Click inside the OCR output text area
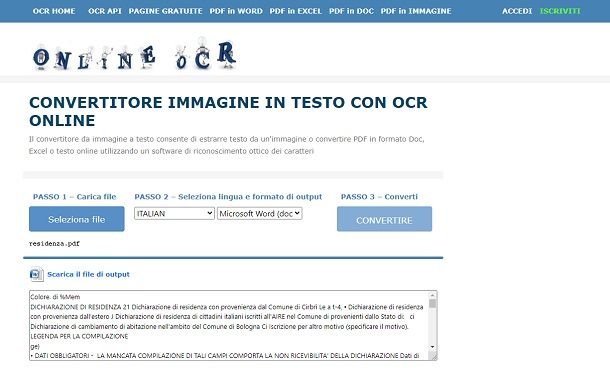The height and width of the screenshot is (368, 610). tap(229, 325)
